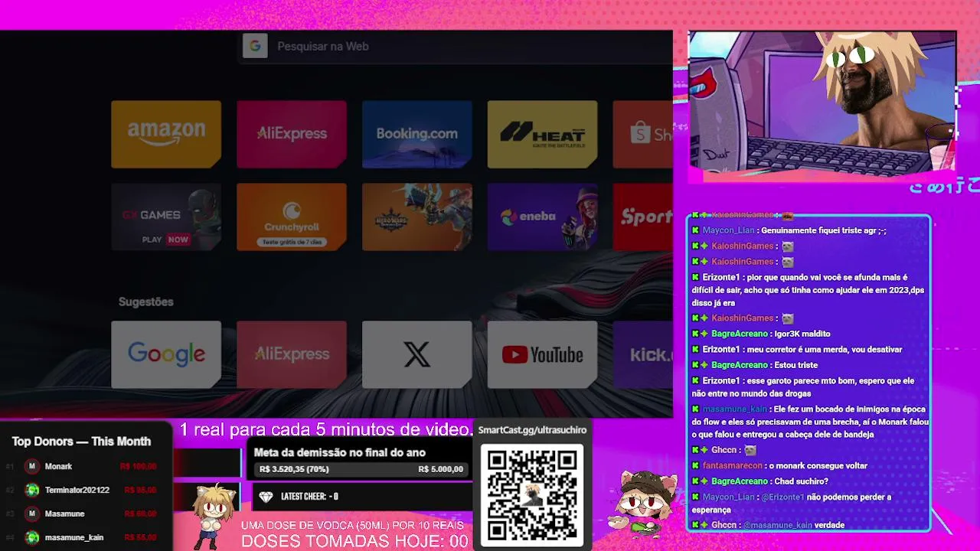This screenshot has width=980, height=551.
Task: Click the R$ 5.000,00 goal target amount
Action: [441, 469]
